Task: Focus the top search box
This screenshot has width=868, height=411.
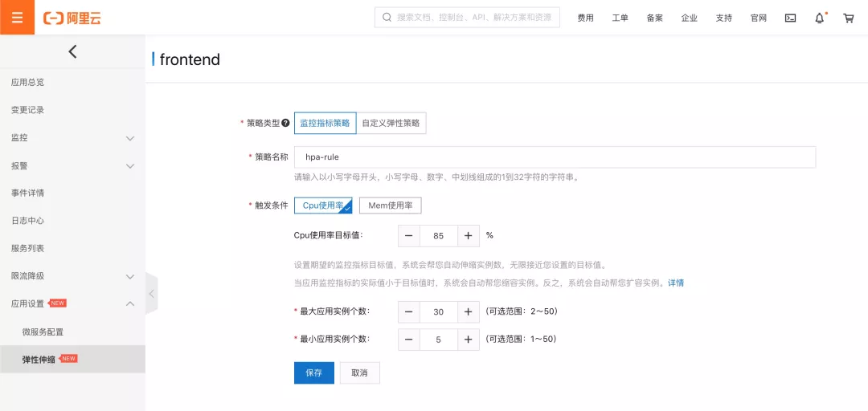Action: pyautogui.click(x=467, y=17)
